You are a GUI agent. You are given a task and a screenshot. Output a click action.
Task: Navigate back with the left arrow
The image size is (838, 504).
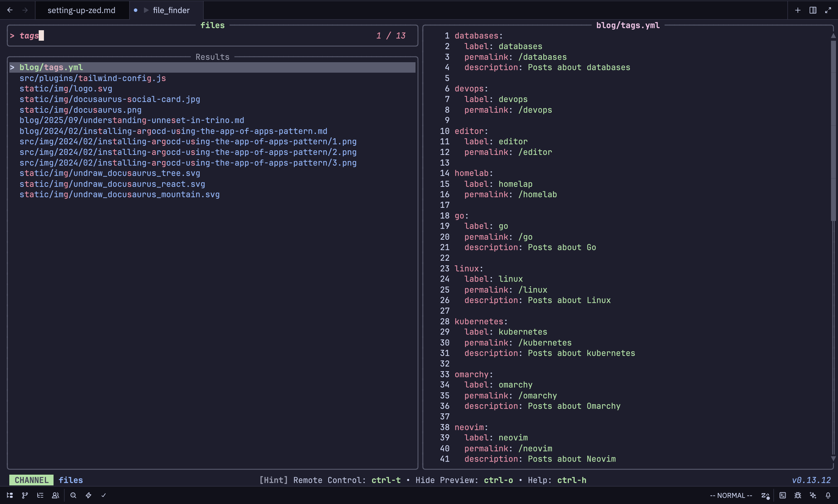[x=10, y=10]
